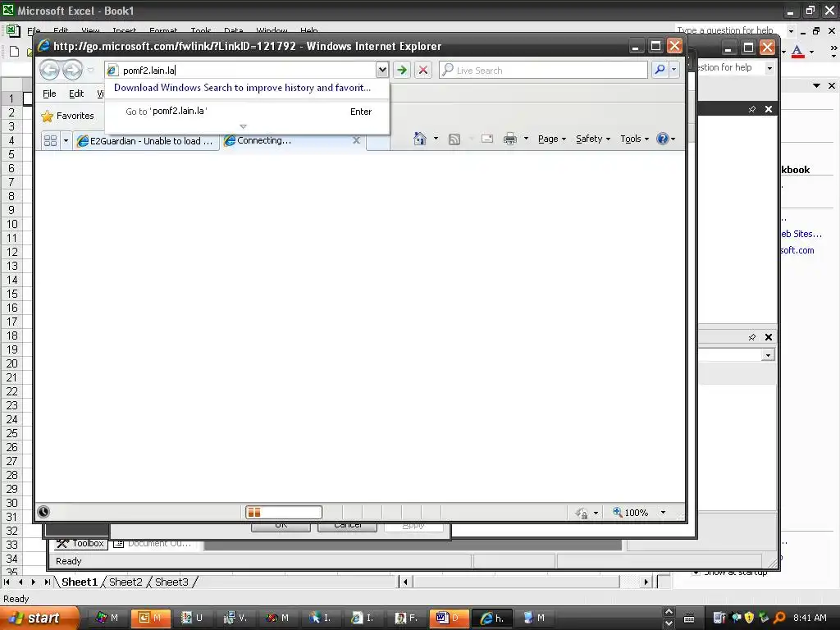Viewport: 840px width, 630px height.
Task: Switch to E2Guardian - Unable to load tab
Action: pyautogui.click(x=146, y=141)
